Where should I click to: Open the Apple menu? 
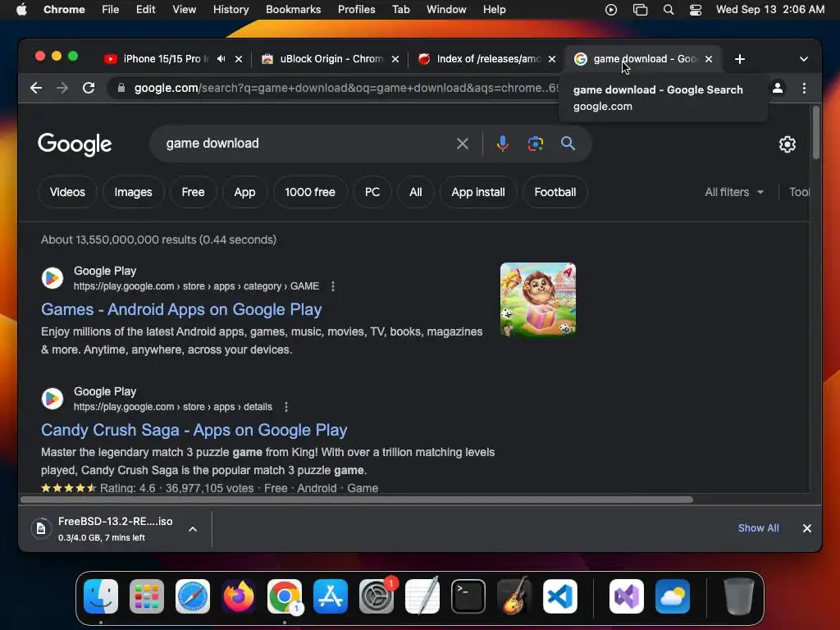pyautogui.click(x=21, y=10)
